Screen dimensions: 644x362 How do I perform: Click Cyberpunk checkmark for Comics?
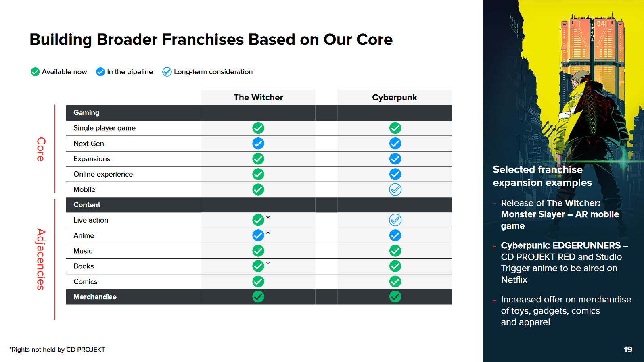[395, 281]
